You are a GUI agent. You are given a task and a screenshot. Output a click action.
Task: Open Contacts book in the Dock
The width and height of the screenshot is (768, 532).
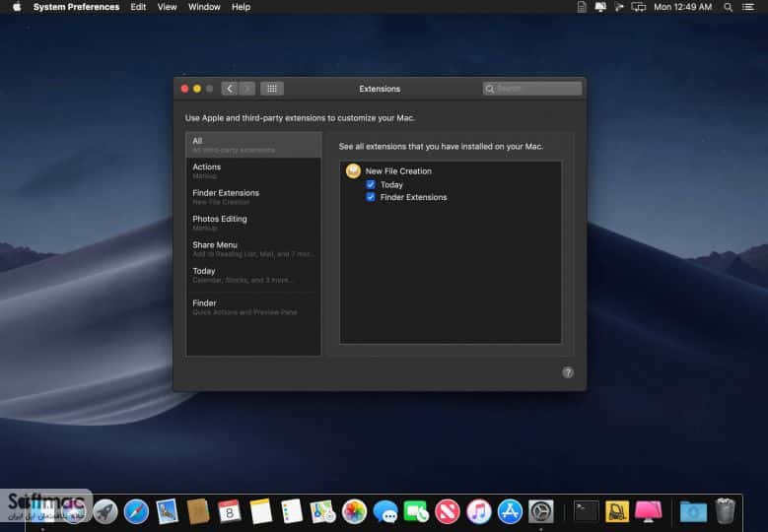pos(198,511)
